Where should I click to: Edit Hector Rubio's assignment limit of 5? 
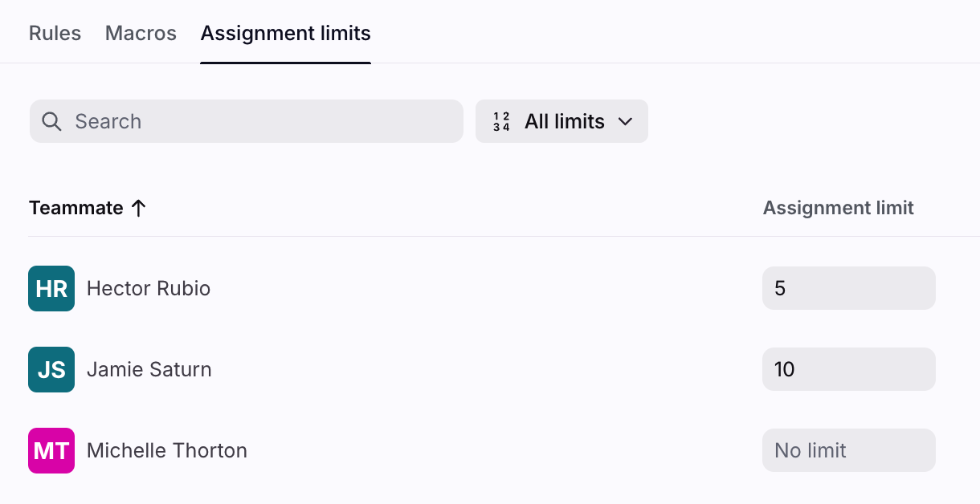point(848,288)
